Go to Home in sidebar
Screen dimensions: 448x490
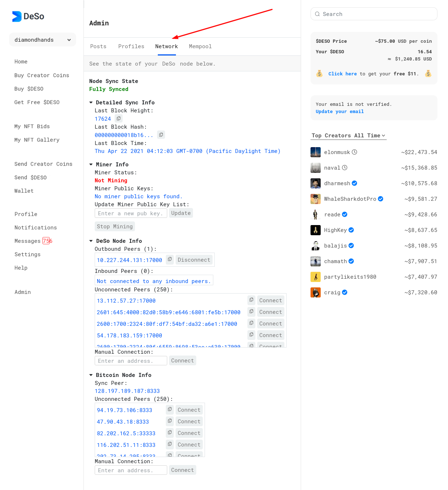pos(21,62)
